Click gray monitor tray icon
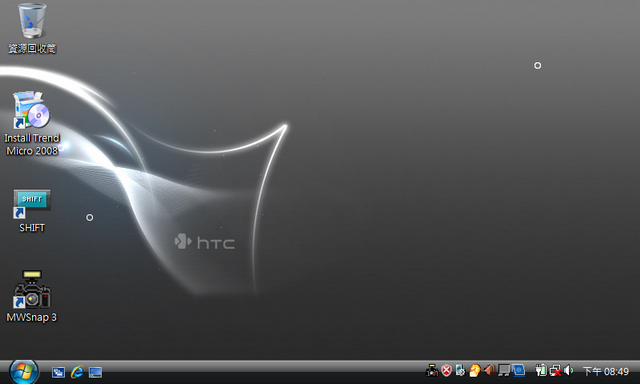This screenshot has width=640, height=384. pyautogui.click(x=504, y=371)
